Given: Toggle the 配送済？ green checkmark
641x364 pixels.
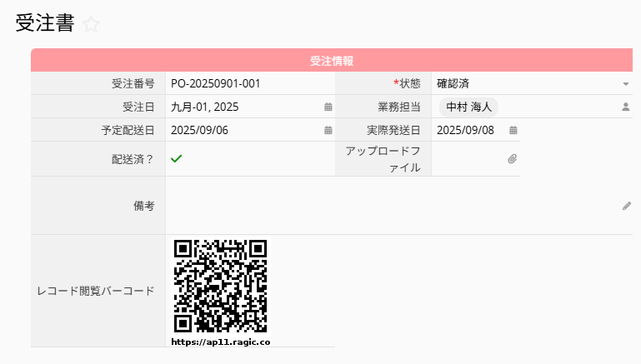Looking at the screenshot, I should pos(176,158).
